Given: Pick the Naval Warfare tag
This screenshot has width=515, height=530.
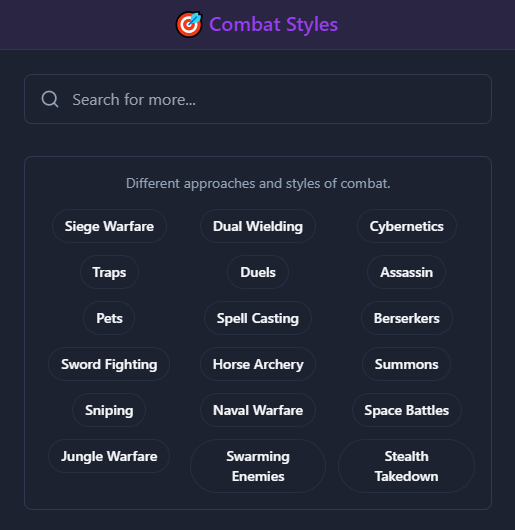Looking at the screenshot, I should (x=258, y=410).
